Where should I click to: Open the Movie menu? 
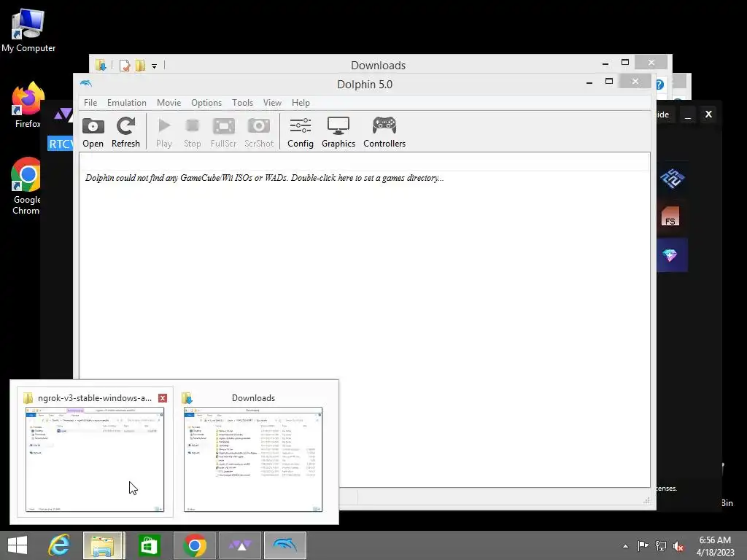tap(169, 103)
